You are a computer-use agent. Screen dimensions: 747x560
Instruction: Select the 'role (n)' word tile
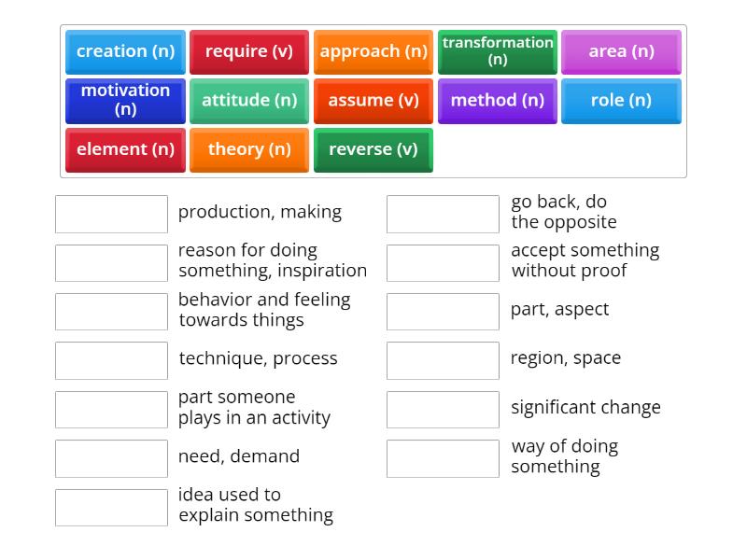click(622, 100)
